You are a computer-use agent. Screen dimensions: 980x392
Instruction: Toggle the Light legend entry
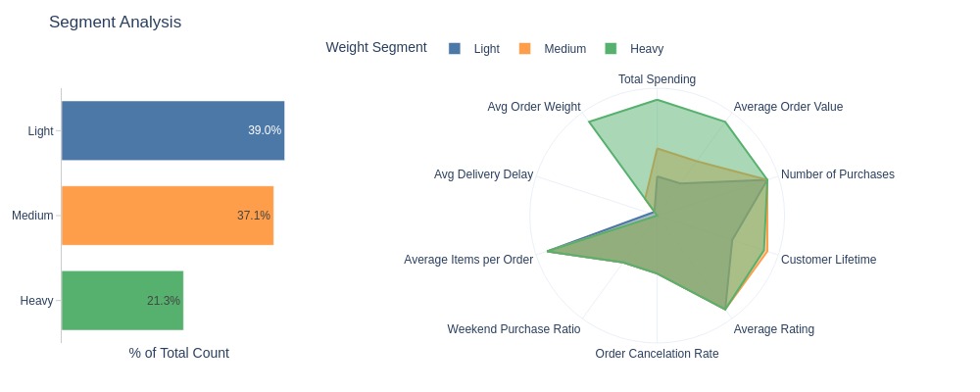pyautogui.click(x=474, y=49)
